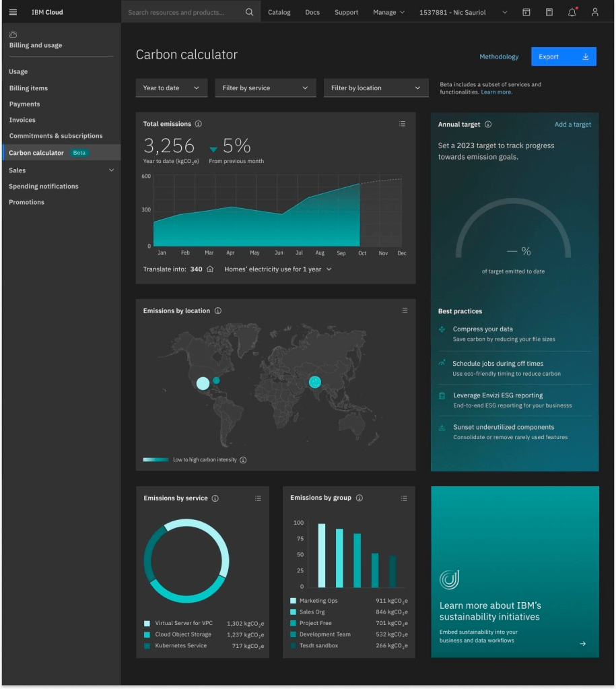Show info for carbon intensity legend

point(244,460)
